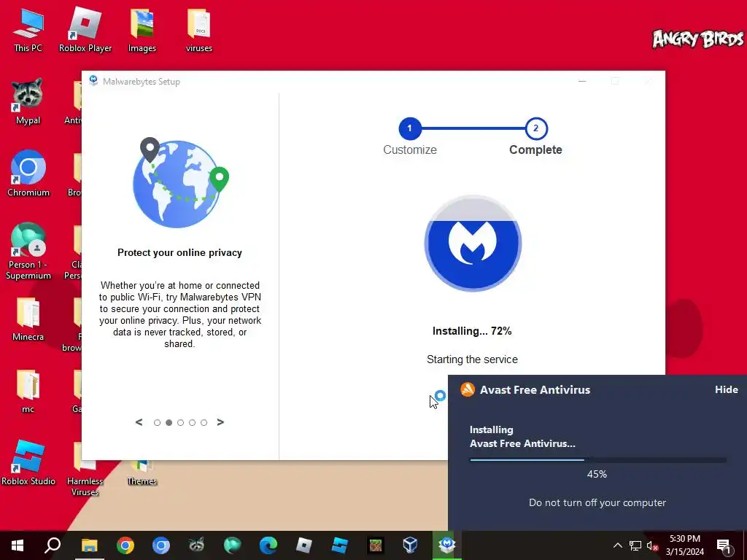Open the Themes folder on desktop
This screenshot has width=747, height=560.
142,474
